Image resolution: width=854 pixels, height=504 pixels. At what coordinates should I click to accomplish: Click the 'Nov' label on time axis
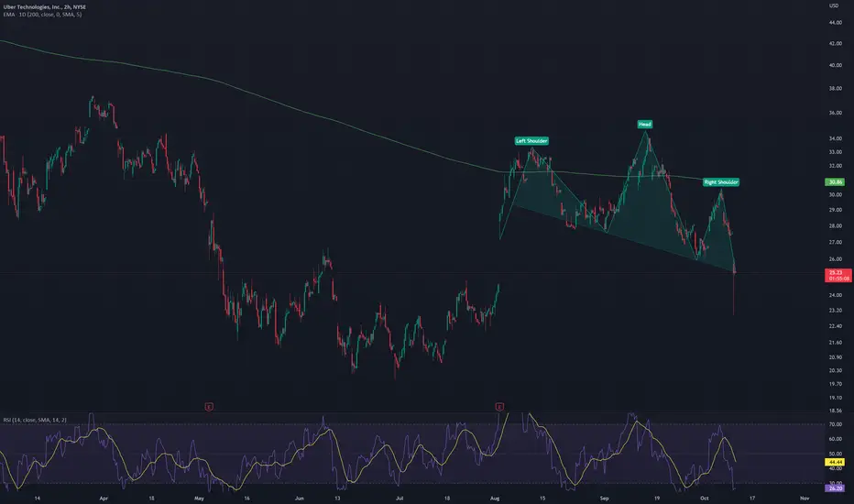click(x=805, y=498)
